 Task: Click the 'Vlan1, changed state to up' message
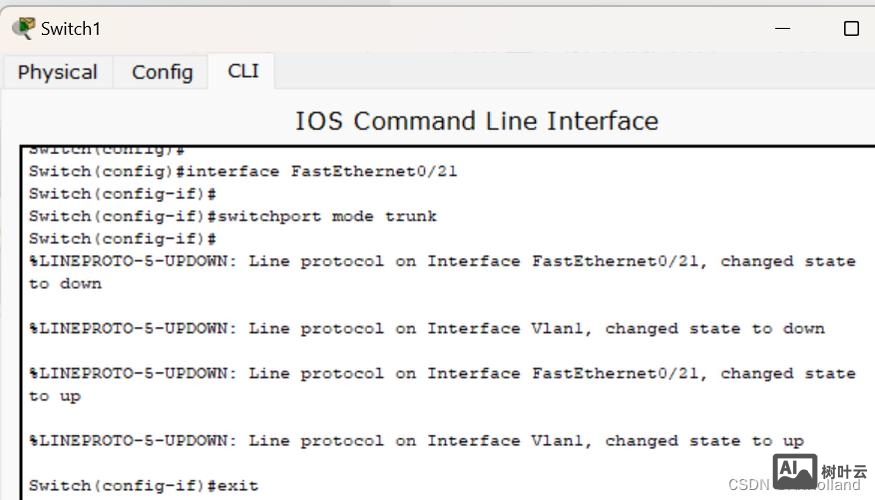click(416, 441)
